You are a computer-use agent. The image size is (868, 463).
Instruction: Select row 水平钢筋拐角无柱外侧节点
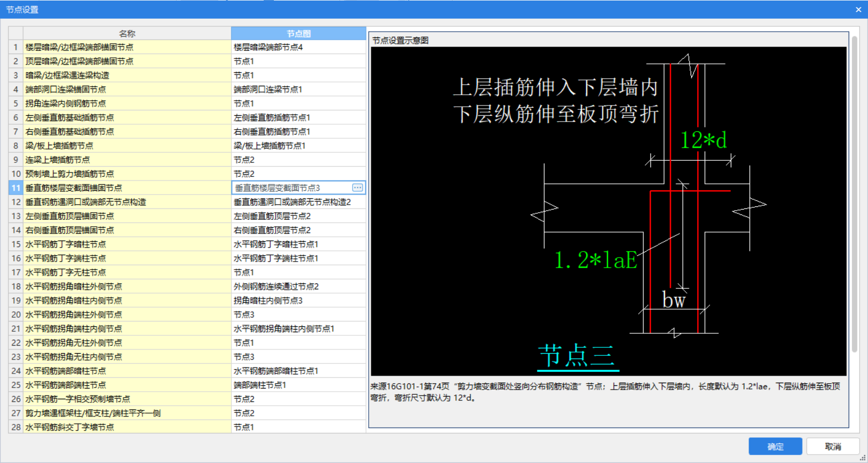pos(127,342)
